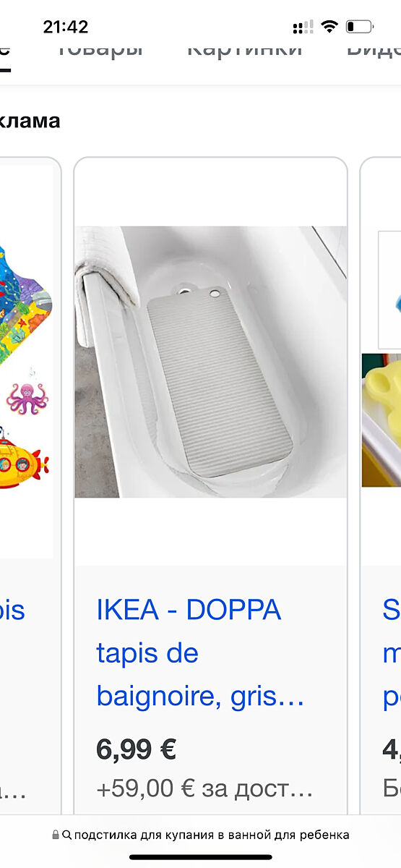Tap the pink octopus picture
This screenshot has width=401, height=868.
(27, 398)
